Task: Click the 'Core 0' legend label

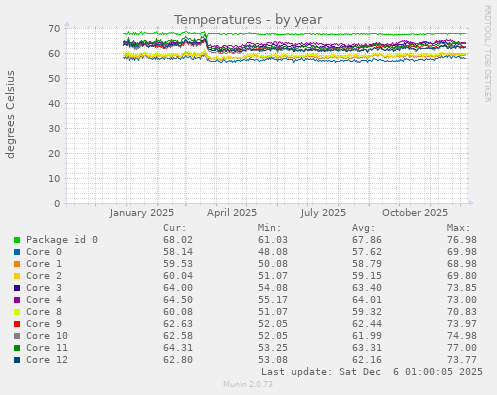Action: [44, 252]
